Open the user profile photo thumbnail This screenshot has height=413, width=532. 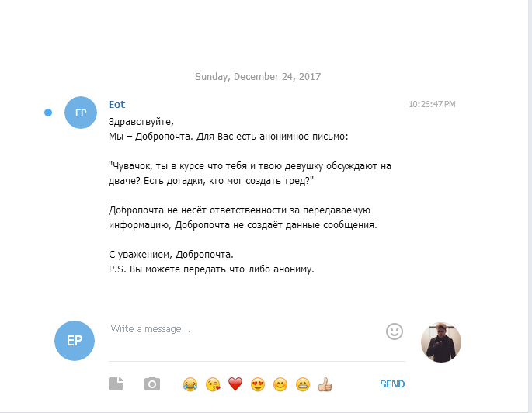point(441,342)
